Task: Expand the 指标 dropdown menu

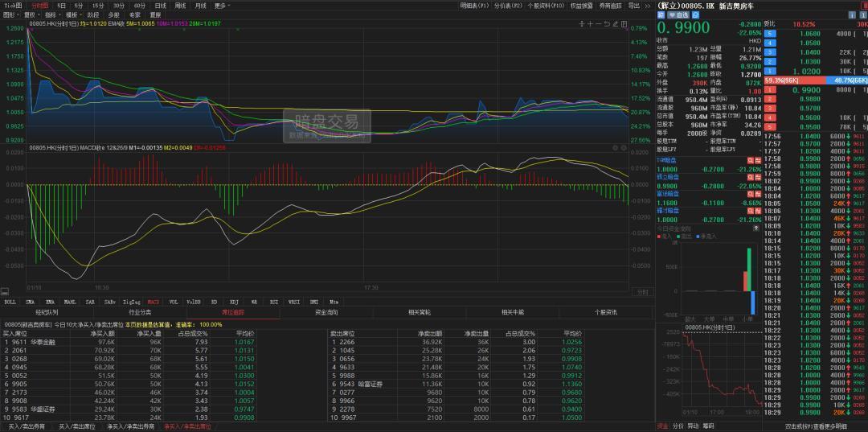Action: 51,14
